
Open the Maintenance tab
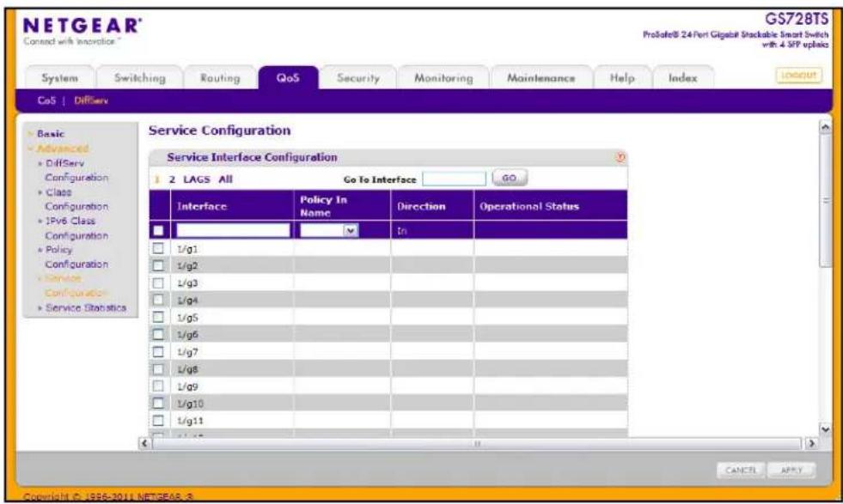pyautogui.click(x=541, y=78)
